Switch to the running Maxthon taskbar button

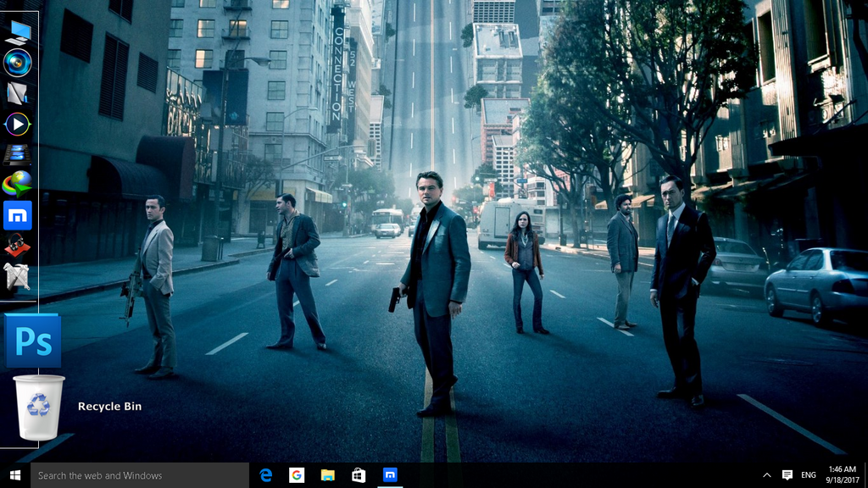click(x=390, y=475)
